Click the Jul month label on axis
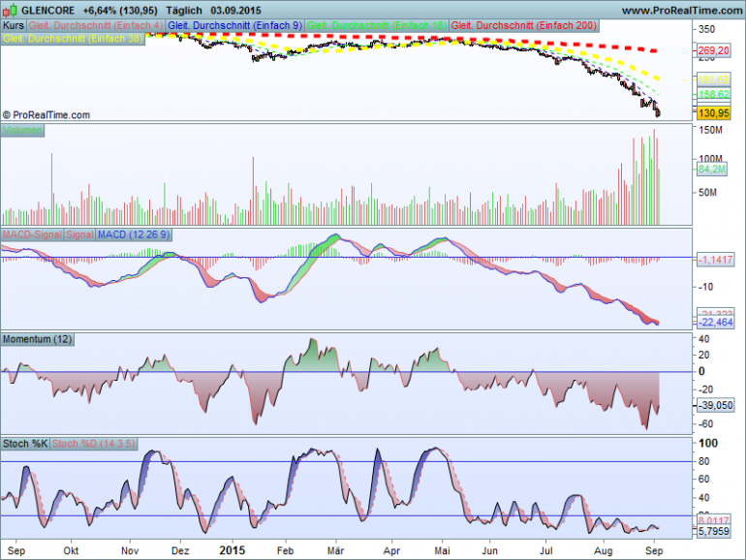The image size is (746, 560). [x=545, y=551]
